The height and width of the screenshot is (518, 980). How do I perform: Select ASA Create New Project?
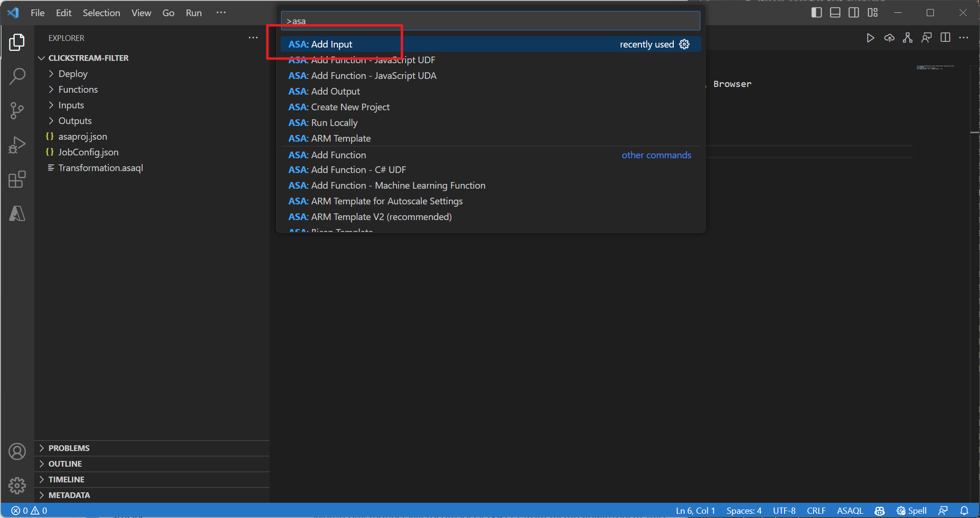point(340,107)
